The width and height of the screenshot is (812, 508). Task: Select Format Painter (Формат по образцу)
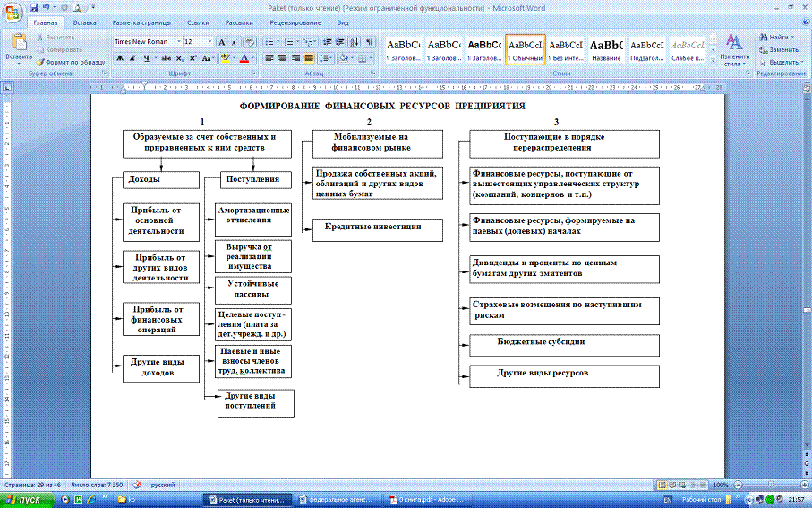pyautogui.click(x=71, y=61)
